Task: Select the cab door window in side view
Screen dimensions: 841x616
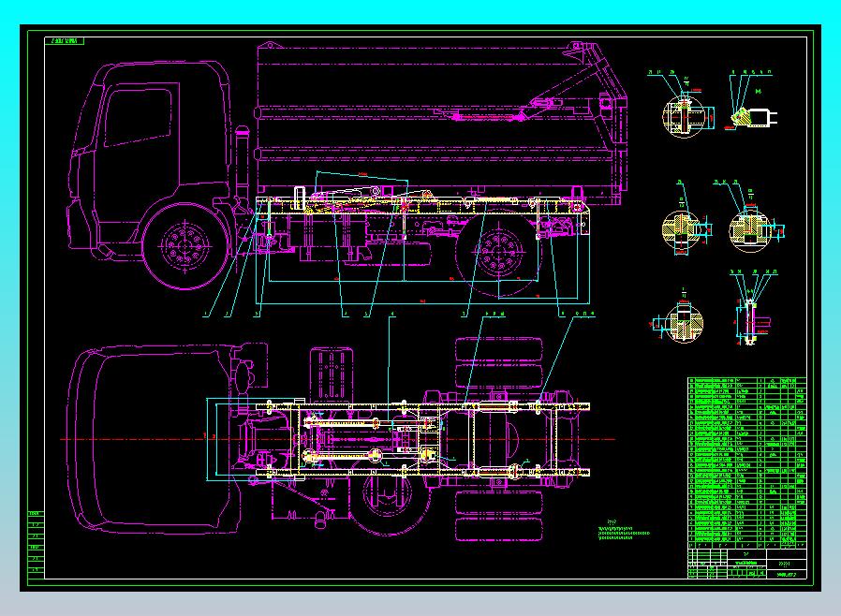Action: 138,117
